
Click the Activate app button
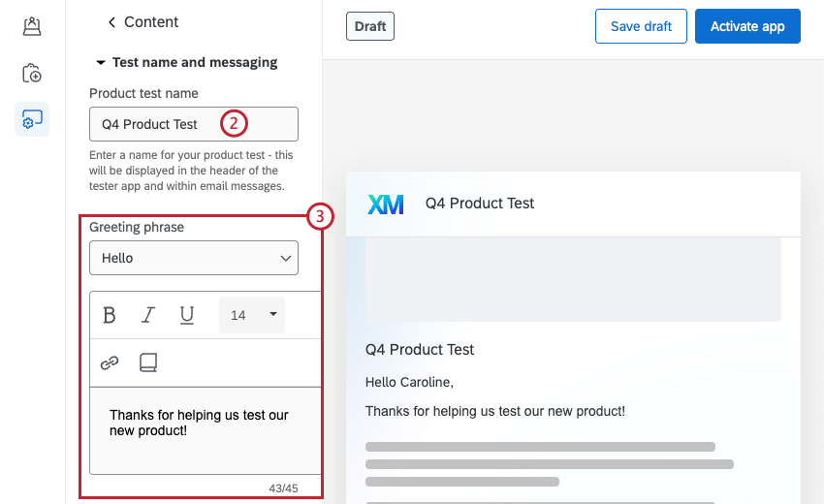click(747, 26)
